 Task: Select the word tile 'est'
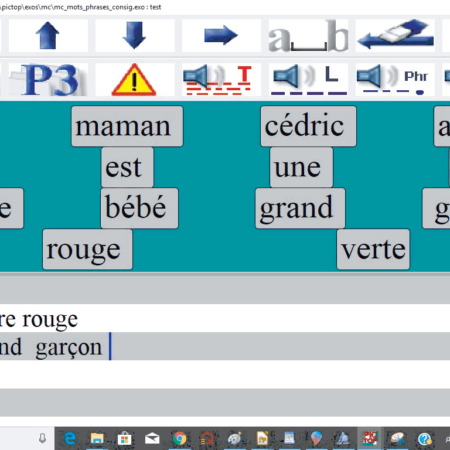(x=127, y=167)
